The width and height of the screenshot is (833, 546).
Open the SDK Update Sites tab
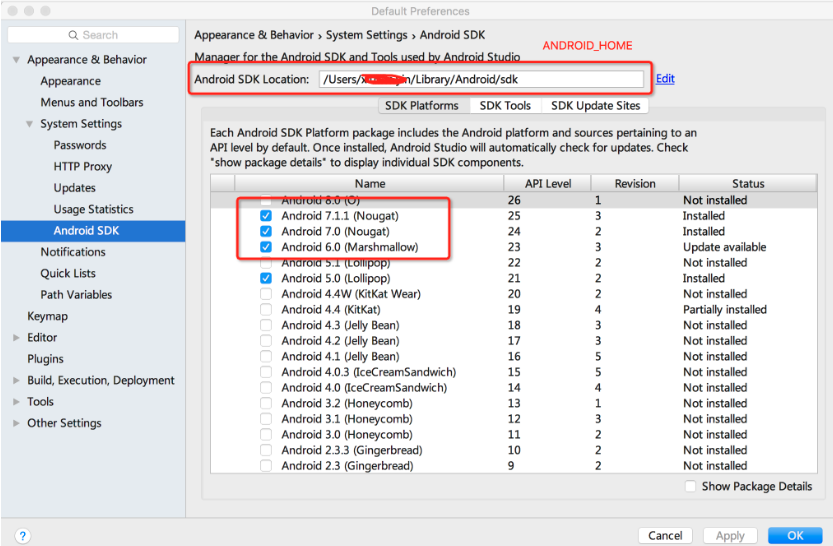click(595, 106)
